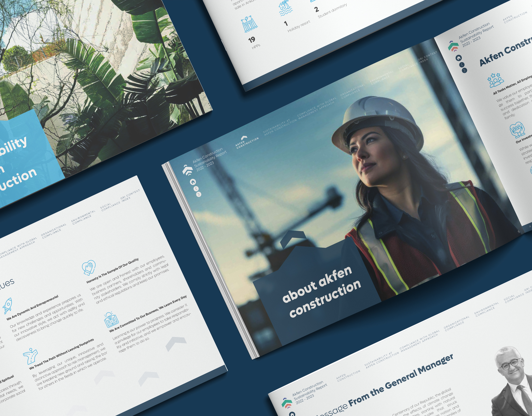Click the heart-hands icon above 'Honesty Is The Sample'
This screenshot has height=416, width=532.
pyautogui.click(x=89, y=268)
